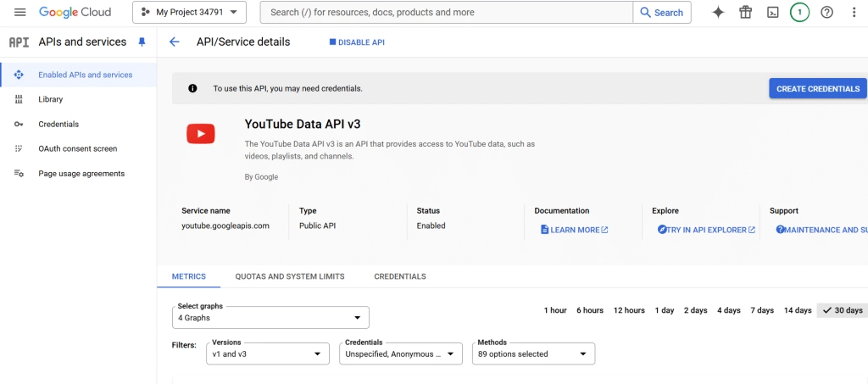This screenshot has height=384, width=868.
Task: Click the API logo icon in sidebar header
Action: point(19,42)
